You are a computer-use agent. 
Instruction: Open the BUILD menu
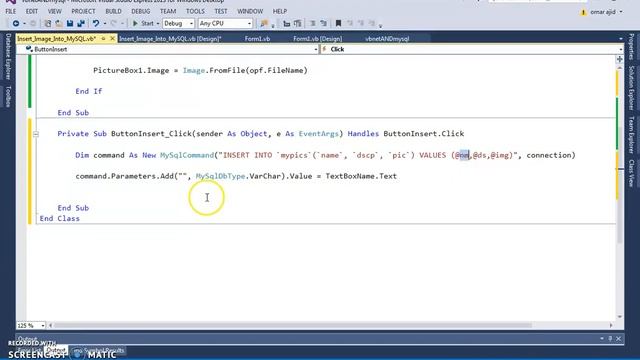113,11
